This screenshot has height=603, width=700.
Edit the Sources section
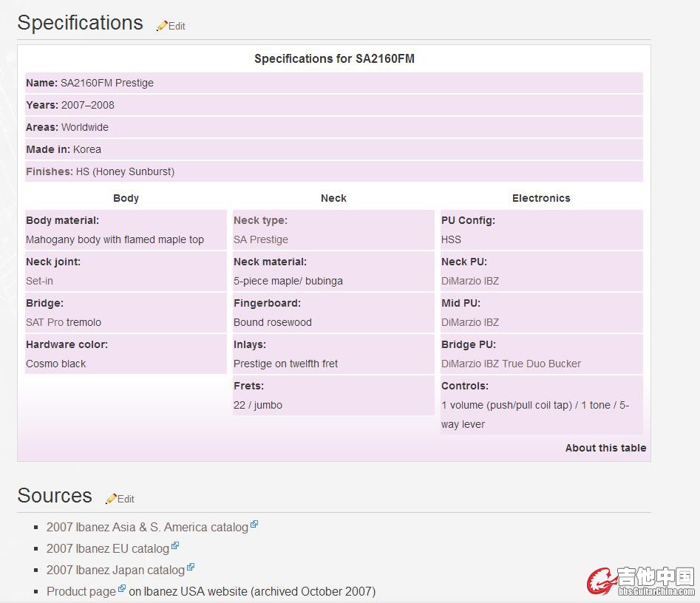(126, 499)
